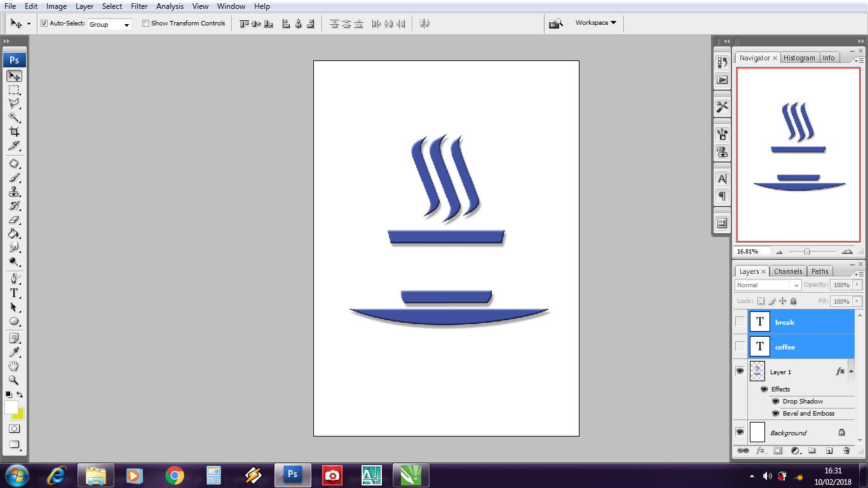The height and width of the screenshot is (488, 868).
Task: Select the Rectangular Marquee tool
Action: coord(14,90)
